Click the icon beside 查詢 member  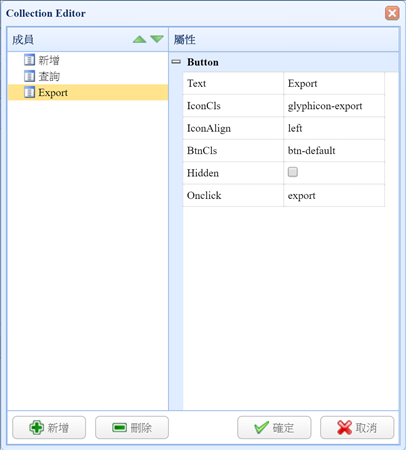click(x=29, y=76)
